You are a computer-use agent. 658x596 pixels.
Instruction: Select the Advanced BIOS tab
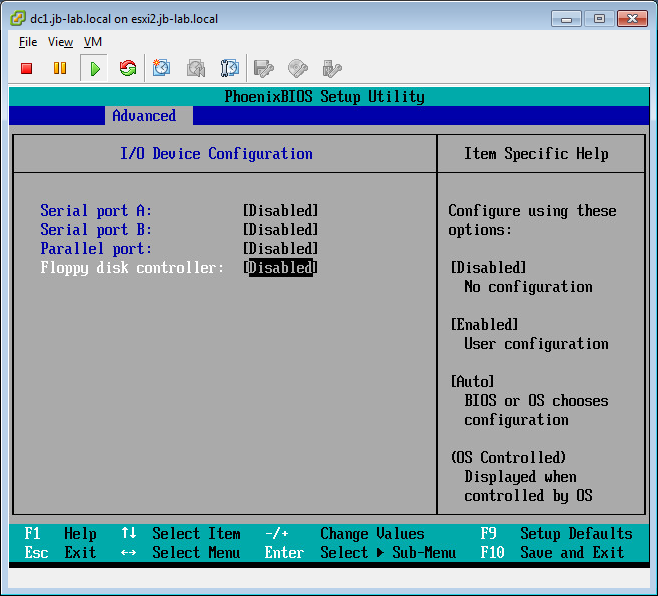[x=144, y=116]
